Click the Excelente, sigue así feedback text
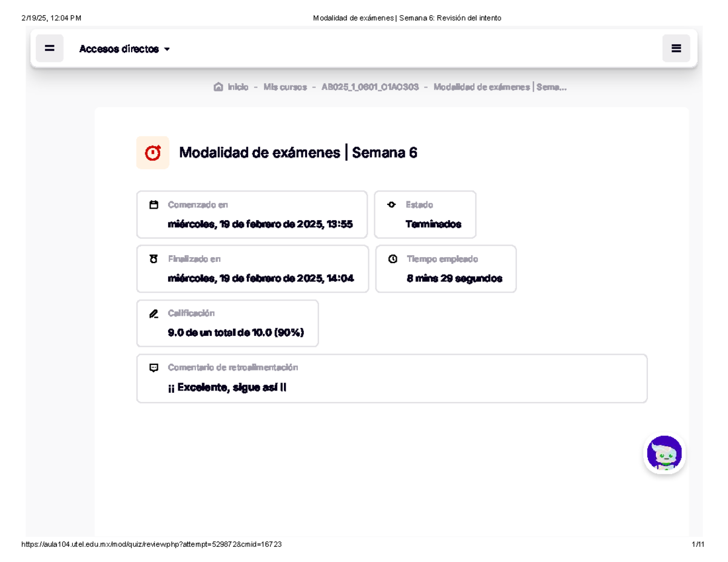This screenshot has width=728, height=562. [x=227, y=387]
